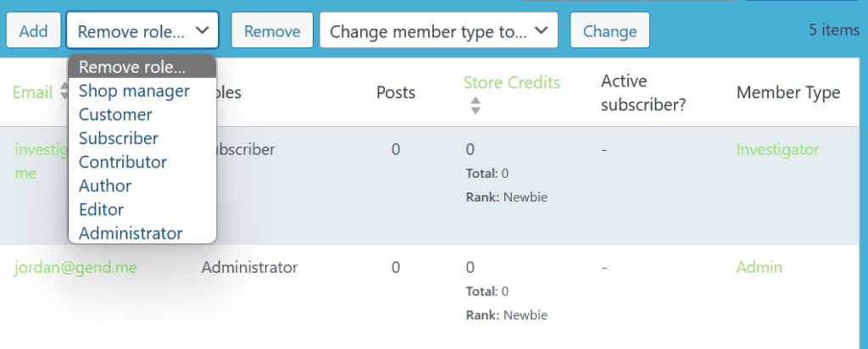Image resolution: width=868 pixels, height=349 pixels.
Task: Select the Remove role… placeholder option
Action: point(131,67)
